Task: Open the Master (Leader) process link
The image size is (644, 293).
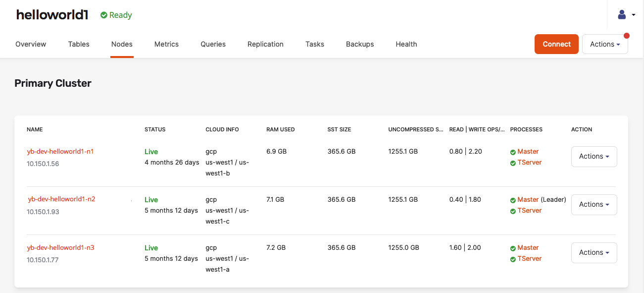Action: (x=528, y=200)
